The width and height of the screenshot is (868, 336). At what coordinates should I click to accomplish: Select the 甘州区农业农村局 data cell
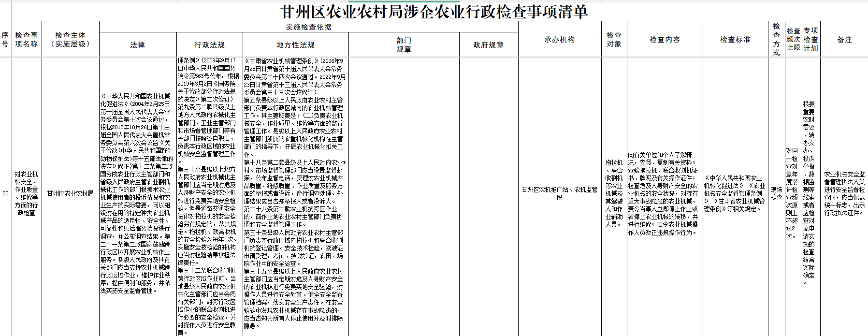point(70,193)
